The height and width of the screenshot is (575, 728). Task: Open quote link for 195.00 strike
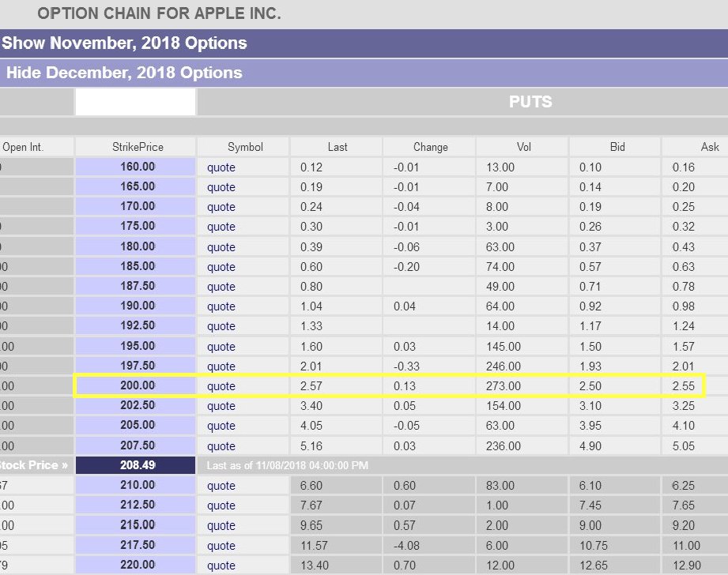(221, 347)
